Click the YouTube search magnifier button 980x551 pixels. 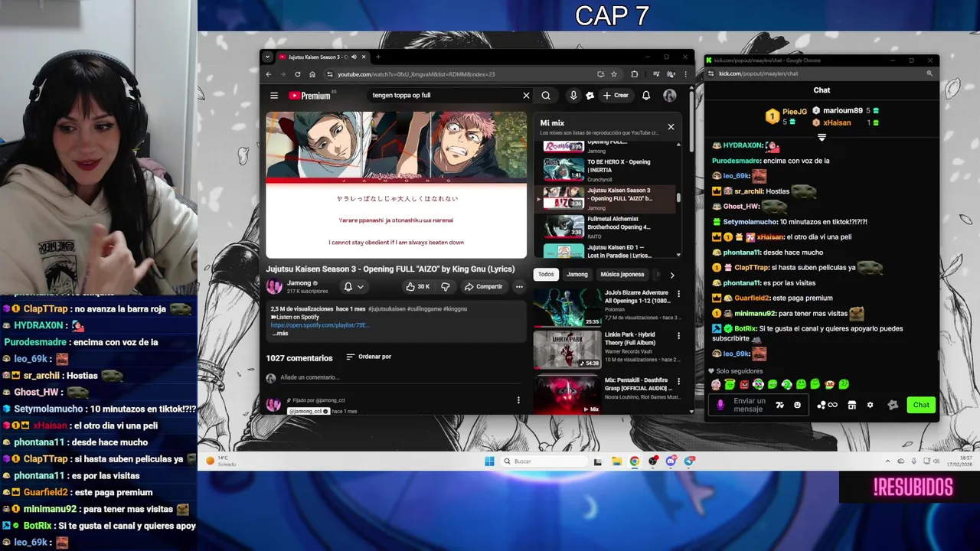pyautogui.click(x=546, y=96)
